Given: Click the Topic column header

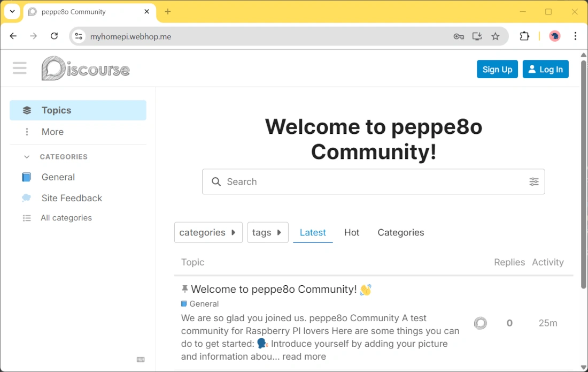Looking at the screenshot, I should [x=193, y=262].
